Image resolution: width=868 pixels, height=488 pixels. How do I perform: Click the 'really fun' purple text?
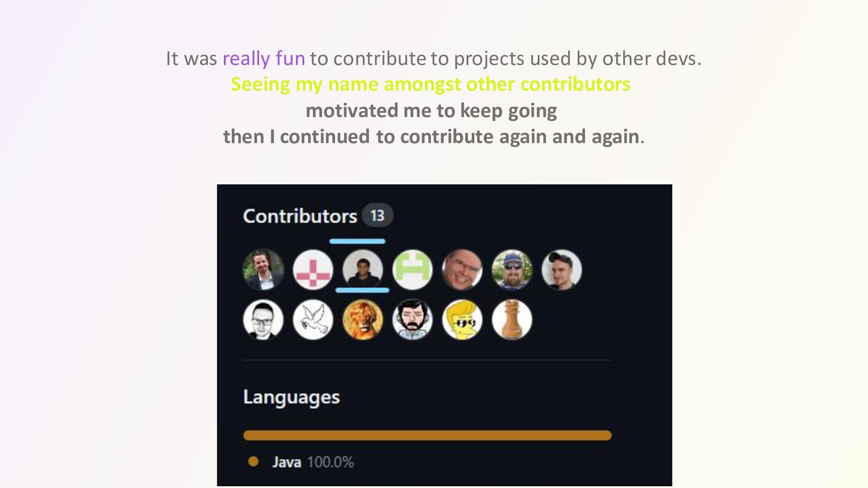(x=264, y=59)
